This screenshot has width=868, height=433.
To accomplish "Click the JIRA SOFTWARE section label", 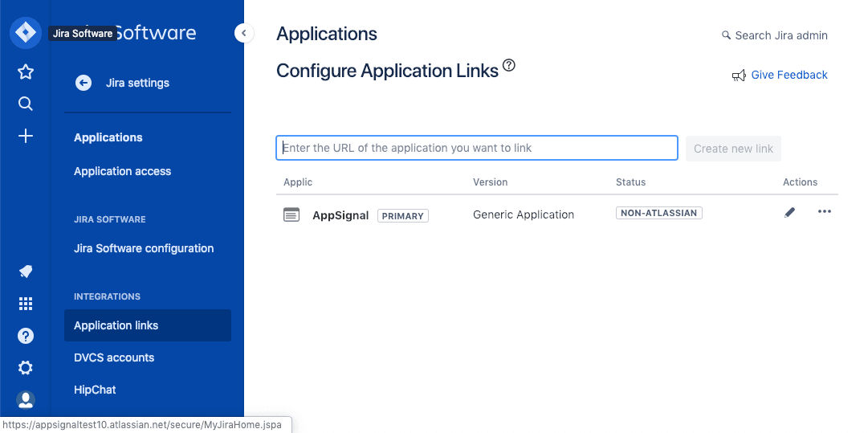I will [x=110, y=220].
